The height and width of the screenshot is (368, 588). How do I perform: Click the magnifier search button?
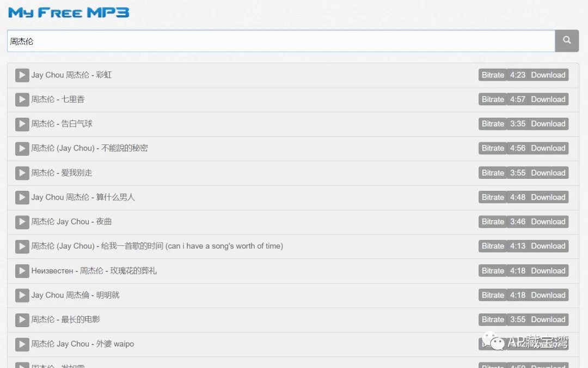click(567, 40)
